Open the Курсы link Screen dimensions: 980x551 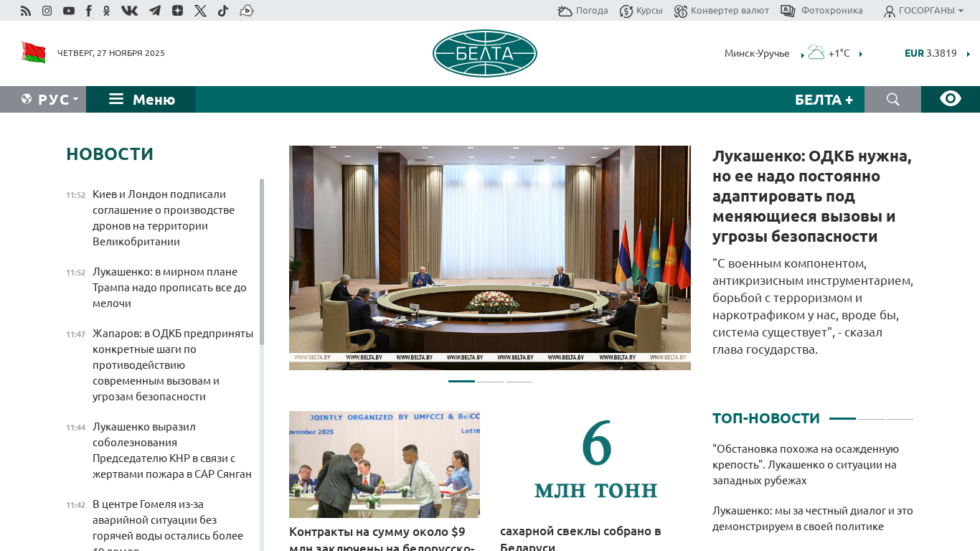649,11
